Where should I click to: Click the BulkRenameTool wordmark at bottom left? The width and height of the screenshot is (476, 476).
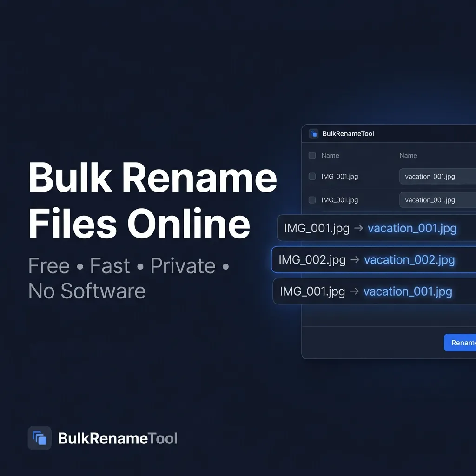tap(118, 438)
